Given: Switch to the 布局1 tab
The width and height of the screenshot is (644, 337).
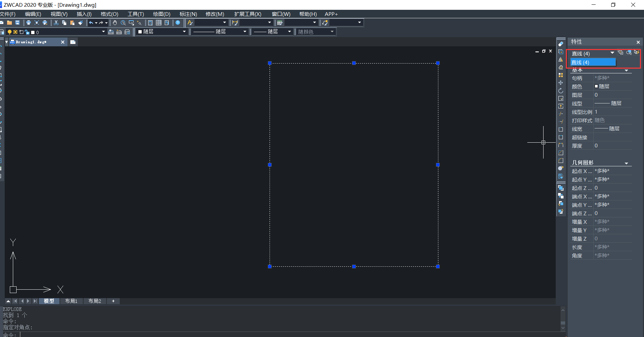Looking at the screenshot, I should [71, 301].
